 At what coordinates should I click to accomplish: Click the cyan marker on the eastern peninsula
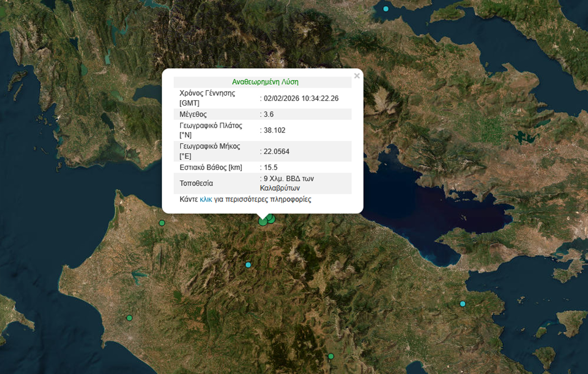tap(462, 304)
